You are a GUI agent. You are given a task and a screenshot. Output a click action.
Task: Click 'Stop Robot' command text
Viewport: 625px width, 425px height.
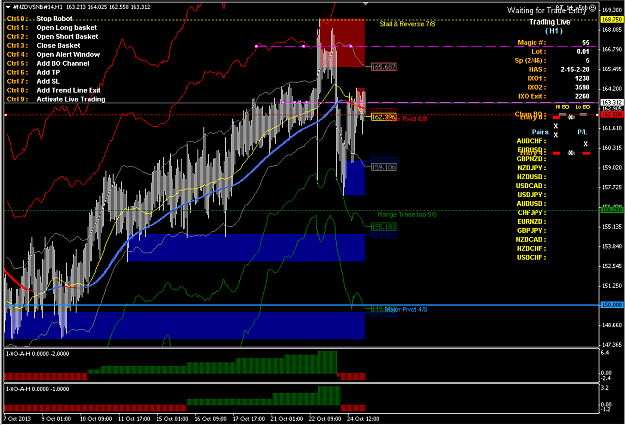pos(55,19)
